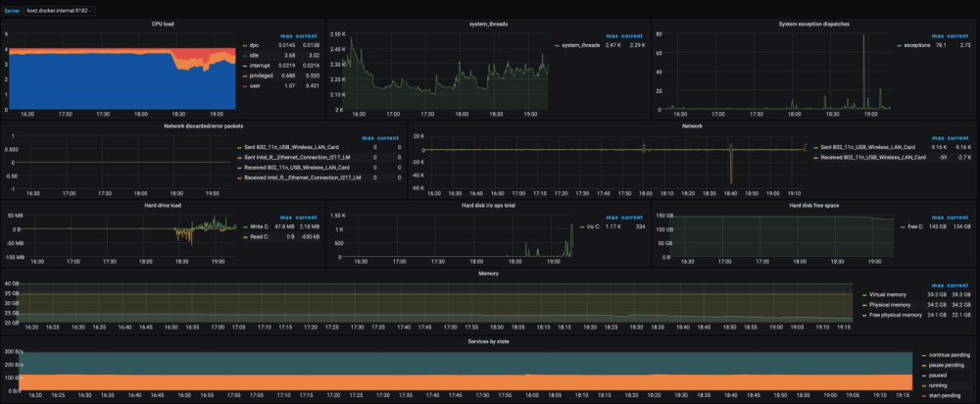Click the interrupt series color marker
Screen dimensions: 980x404
245,65
